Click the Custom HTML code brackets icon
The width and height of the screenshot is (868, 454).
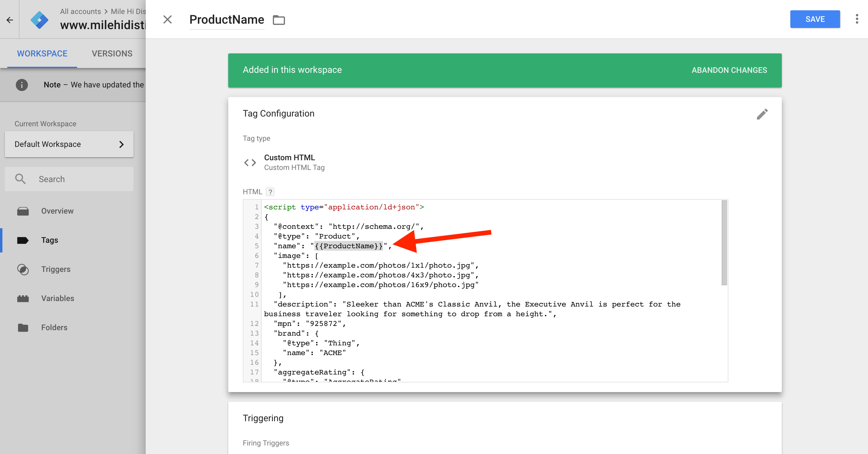[250, 162]
